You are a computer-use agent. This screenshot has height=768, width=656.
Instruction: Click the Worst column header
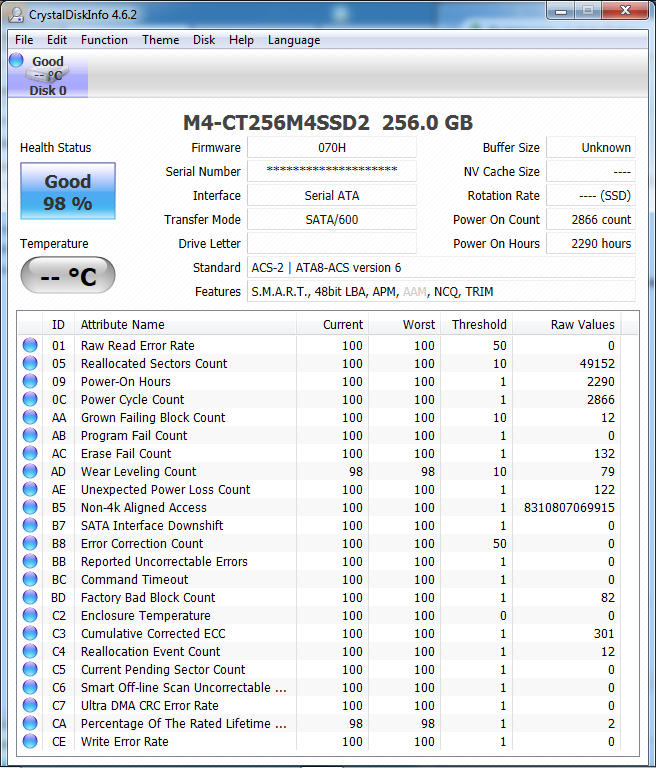click(x=405, y=324)
